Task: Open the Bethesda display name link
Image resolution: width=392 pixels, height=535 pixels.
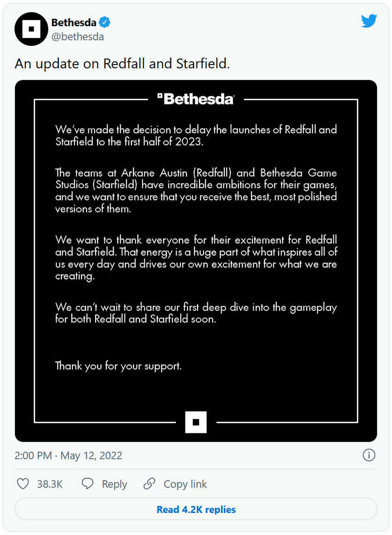Action: 74,22
